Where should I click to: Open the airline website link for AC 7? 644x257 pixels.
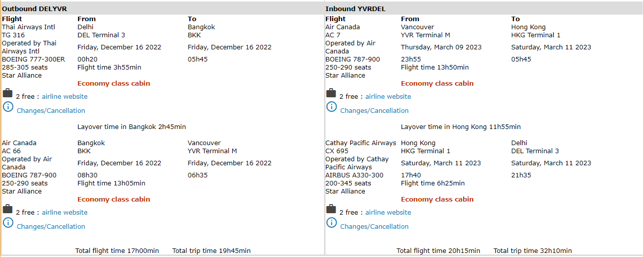[x=388, y=97]
